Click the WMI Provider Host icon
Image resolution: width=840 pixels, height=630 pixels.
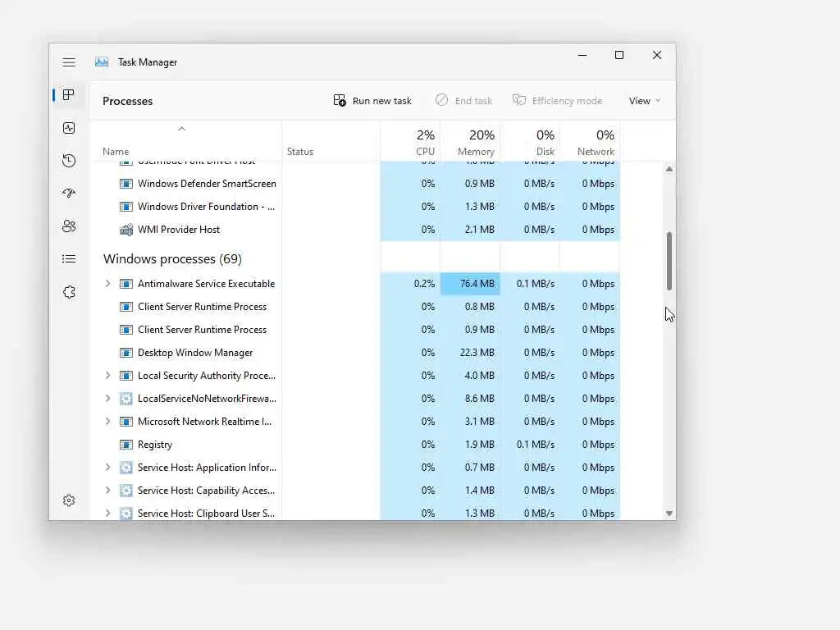[126, 230]
